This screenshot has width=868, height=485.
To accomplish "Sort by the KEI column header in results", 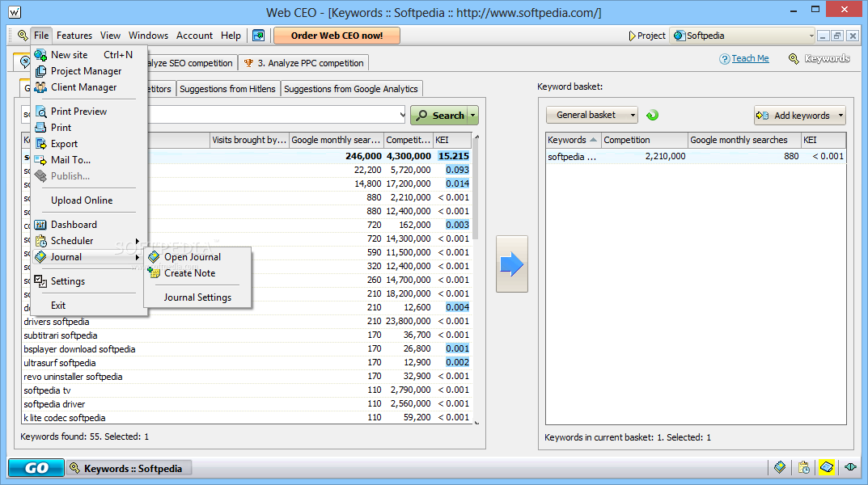I will (451, 140).
